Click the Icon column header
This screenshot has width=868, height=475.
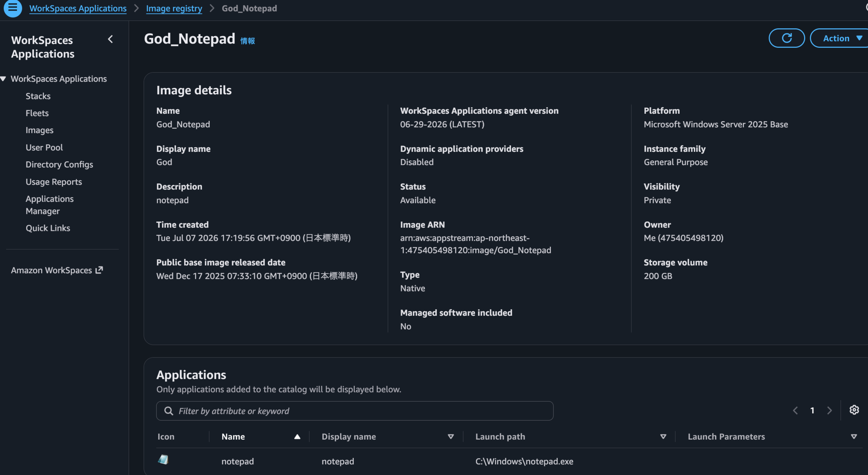(x=166, y=437)
